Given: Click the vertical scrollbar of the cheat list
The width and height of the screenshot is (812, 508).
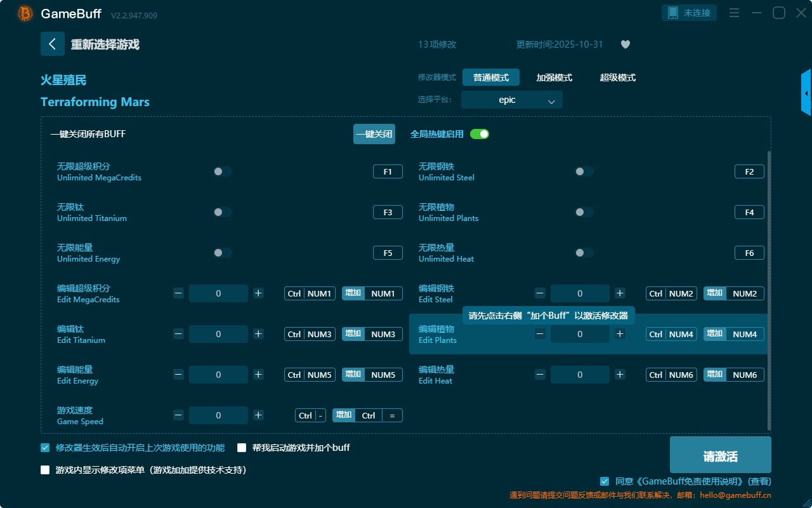Looking at the screenshot, I should pyautogui.click(x=769, y=286).
